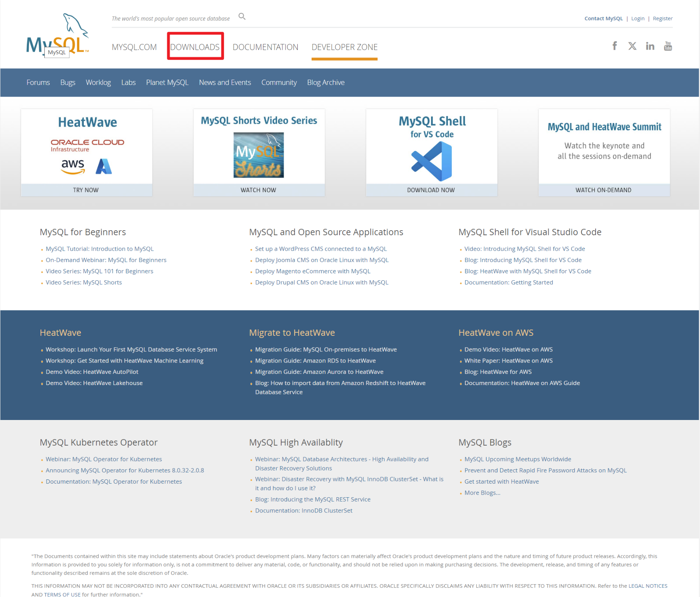Open the search magnifier icon
700x597 pixels.
coord(242,16)
